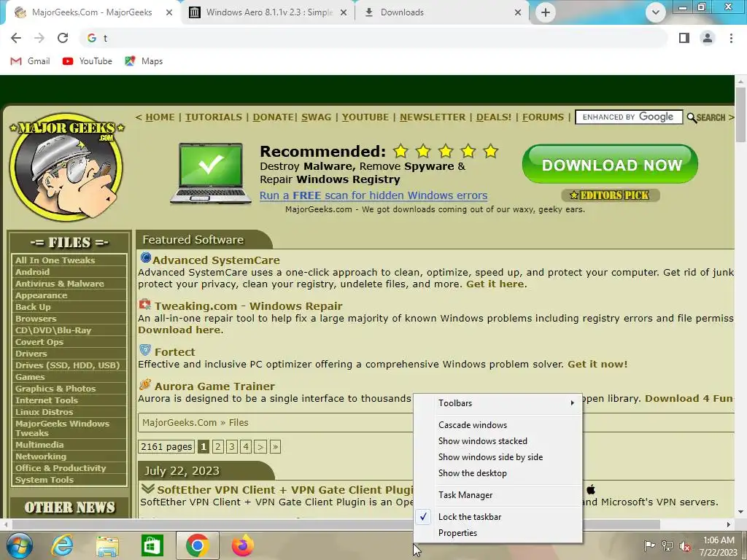This screenshot has width=747, height=560.
Task: Launch Internet Explorer from taskbar
Action: coord(62,545)
